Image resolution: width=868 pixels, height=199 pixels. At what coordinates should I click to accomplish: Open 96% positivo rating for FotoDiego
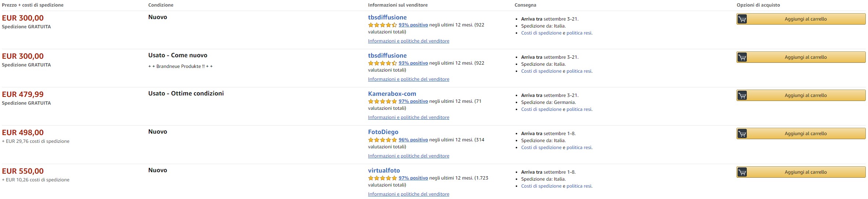(413, 140)
